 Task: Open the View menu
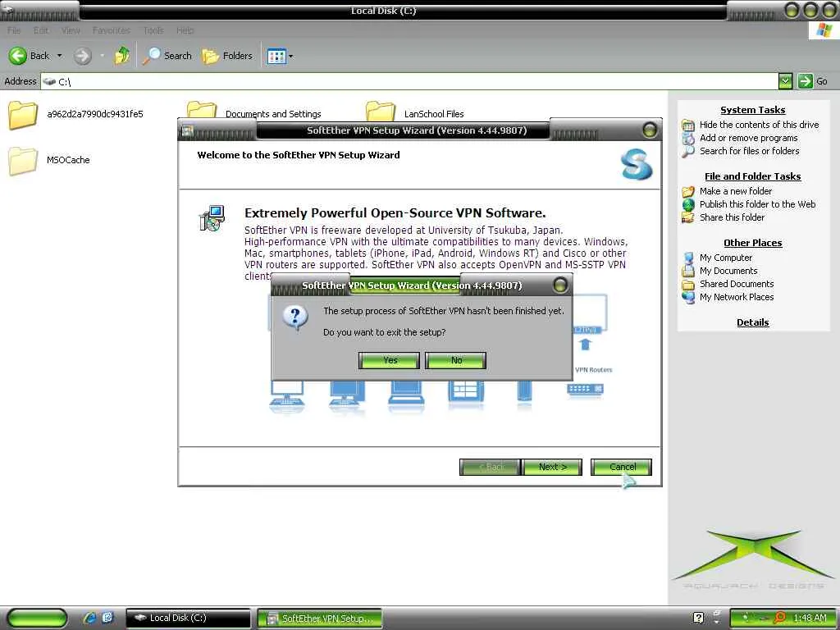pyautogui.click(x=71, y=30)
